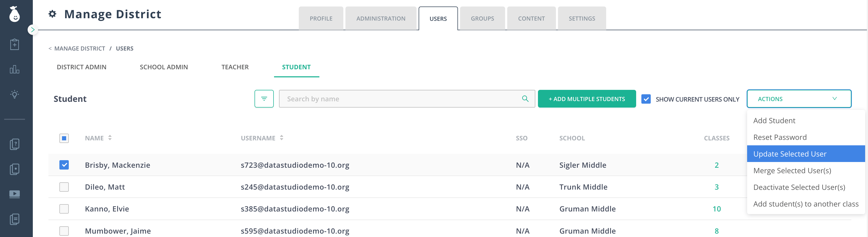This screenshot has width=868, height=237.
Task: Click the name Mumbower, Jaime
Action: click(x=117, y=231)
